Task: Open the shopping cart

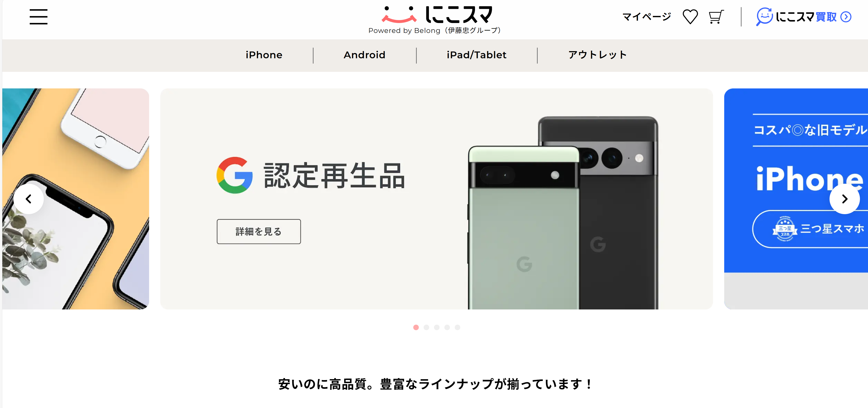Action: click(716, 17)
